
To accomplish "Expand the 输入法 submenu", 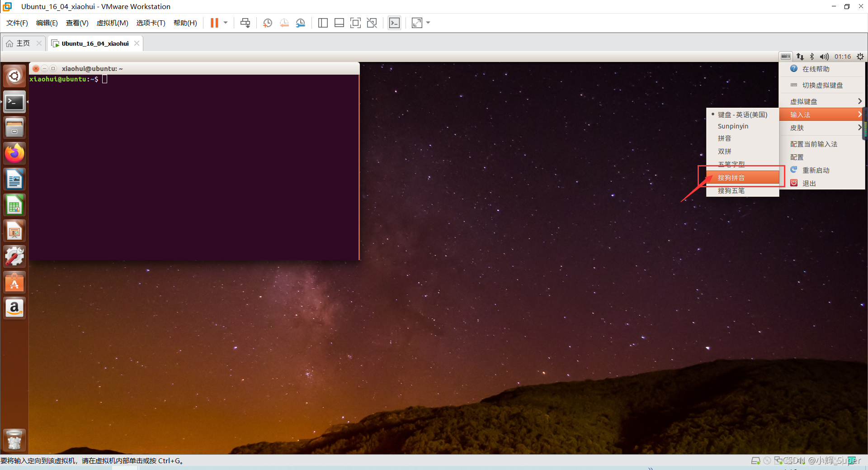I will [x=822, y=114].
